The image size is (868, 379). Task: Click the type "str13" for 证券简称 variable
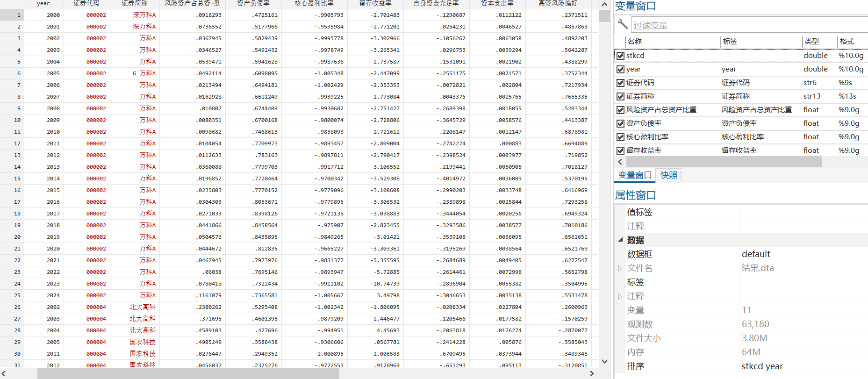812,96
